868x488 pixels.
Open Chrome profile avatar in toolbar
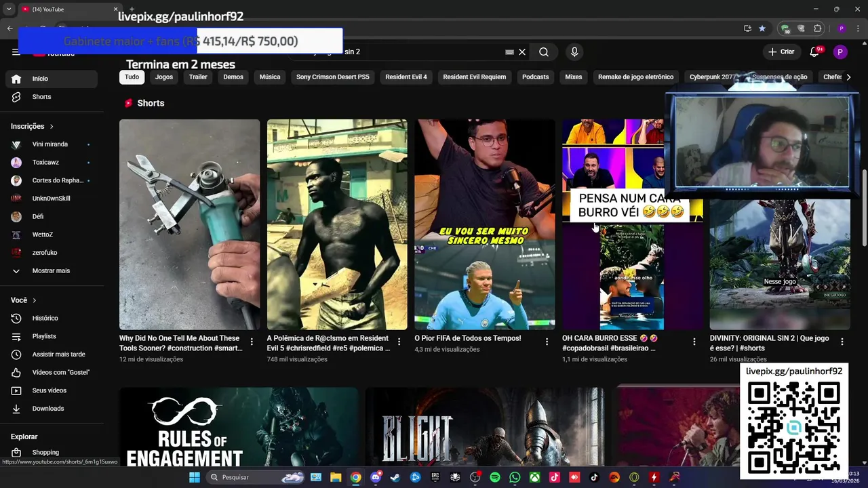pos(842,28)
